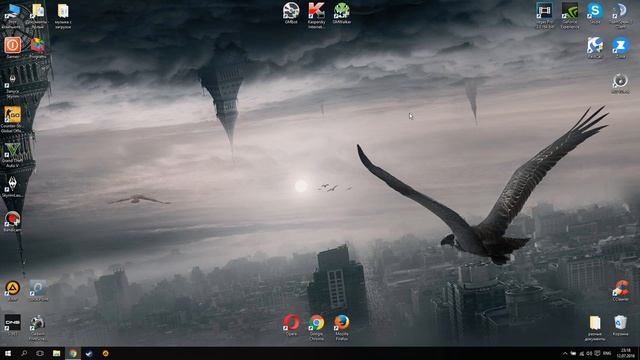
Task: Launch DNS black logo shortcut
Action: [13, 322]
